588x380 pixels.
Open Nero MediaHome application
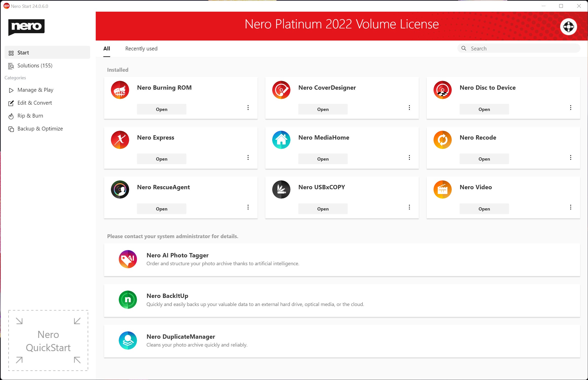(323, 159)
